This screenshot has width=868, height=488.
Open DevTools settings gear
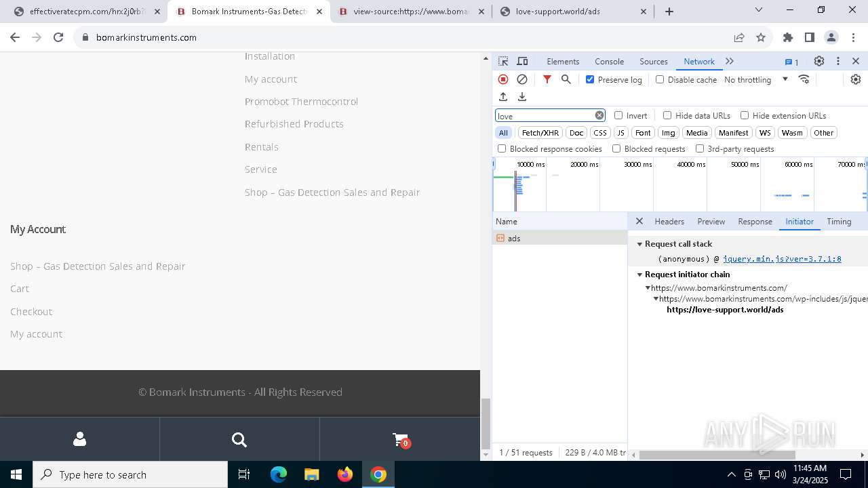(x=819, y=61)
